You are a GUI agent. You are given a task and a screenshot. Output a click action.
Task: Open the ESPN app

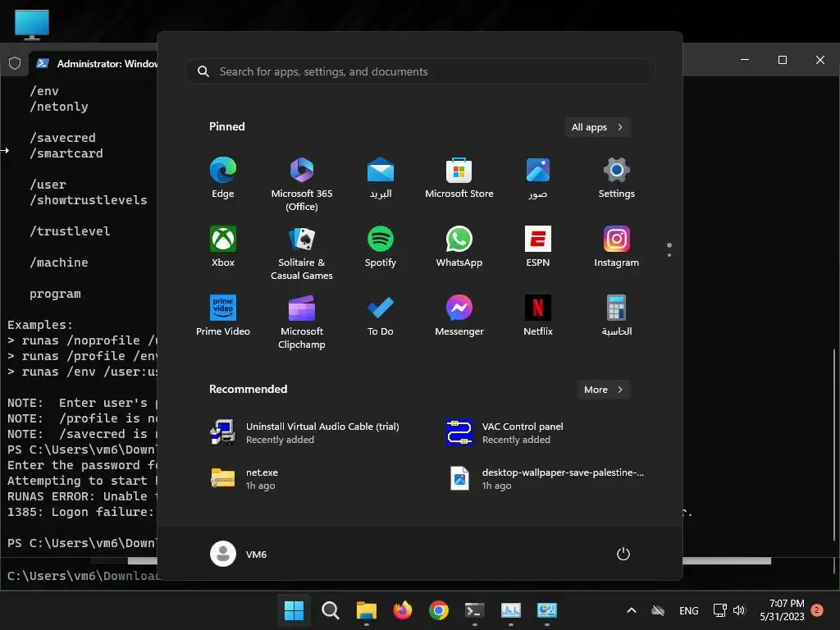(x=538, y=246)
